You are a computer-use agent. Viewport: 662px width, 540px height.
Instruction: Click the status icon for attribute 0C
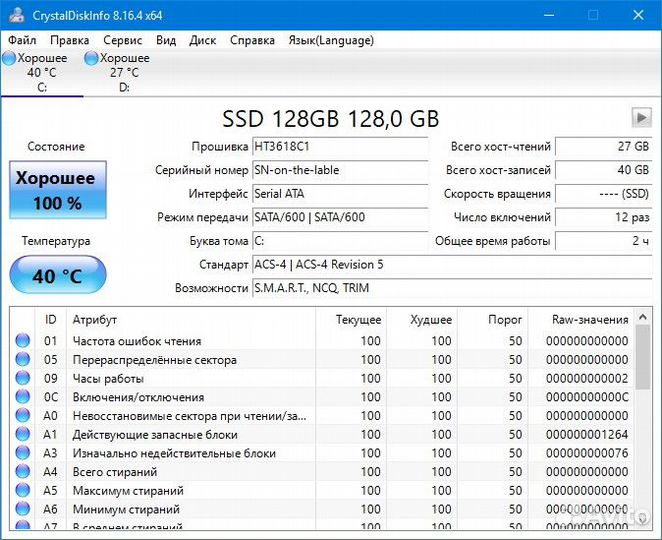point(22,396)
